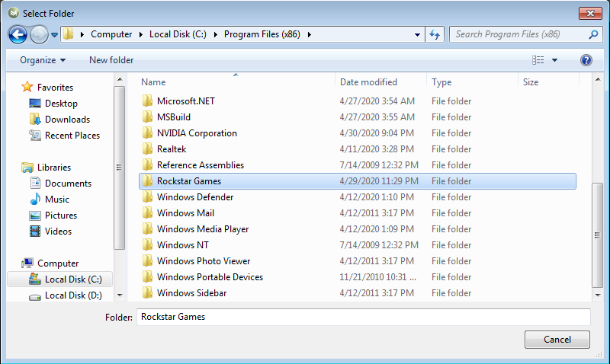The width and height of the screenshot is (610, 364).
Task: Open the recent locations dropdown arrow
Action: (x=54, y=35)
